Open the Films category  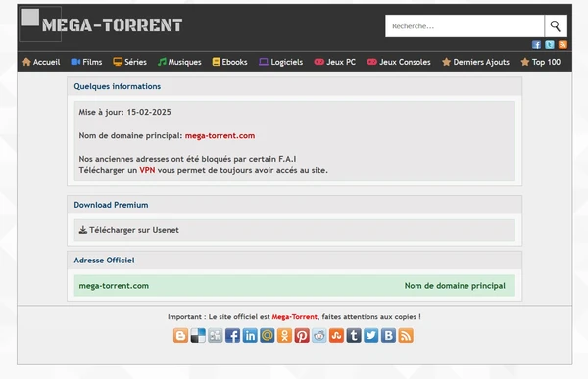(86, 62)
